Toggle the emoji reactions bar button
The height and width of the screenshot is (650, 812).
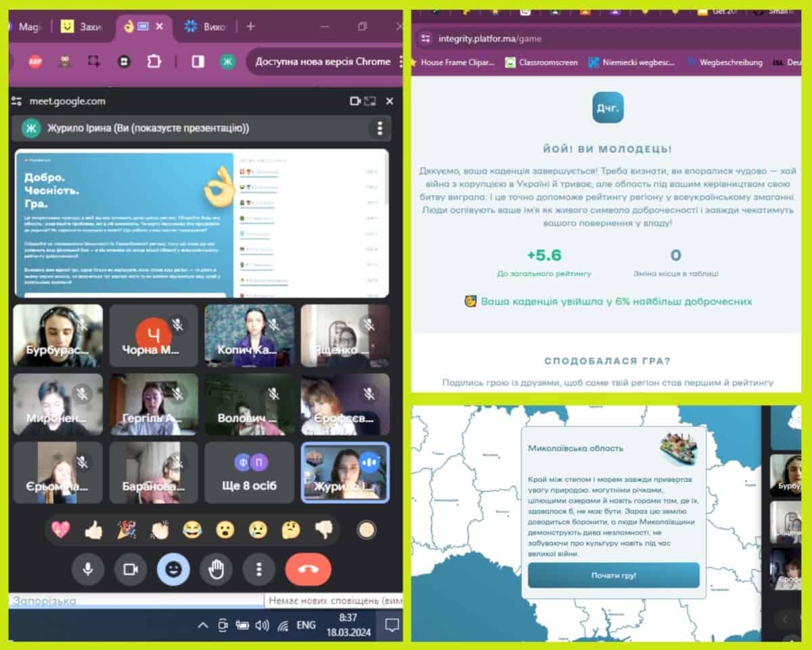173,569
